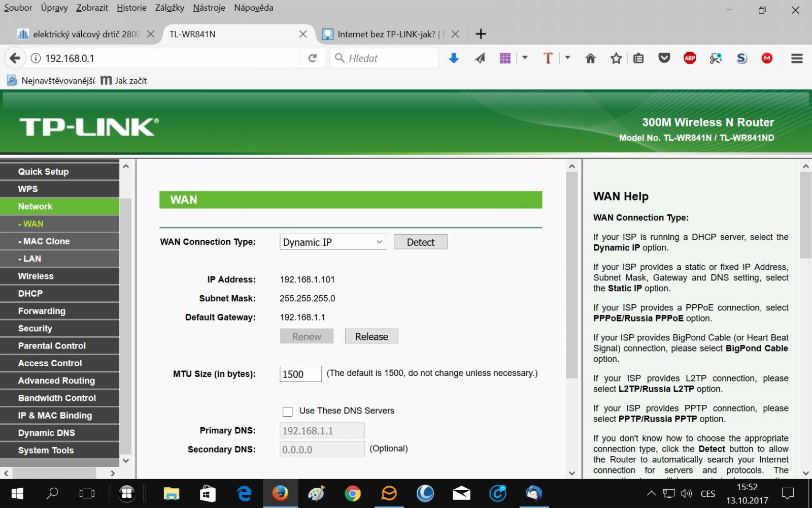
Task: Launch Chrome from the taskbar
Action: tap(353, 493)
